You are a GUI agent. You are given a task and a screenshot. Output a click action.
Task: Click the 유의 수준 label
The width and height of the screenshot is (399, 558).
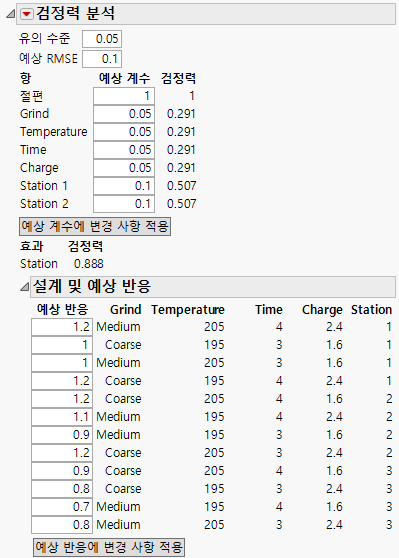(44, 38)
